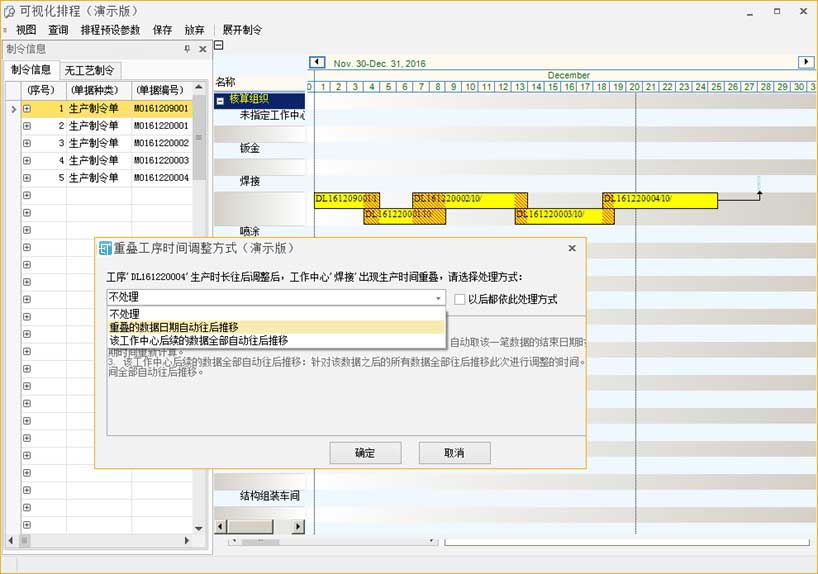Image resolution: width=818 pixels, height=574 pixels.
Task: Click right arrow of name column scrollbar
Action: [x=298, y=527]
